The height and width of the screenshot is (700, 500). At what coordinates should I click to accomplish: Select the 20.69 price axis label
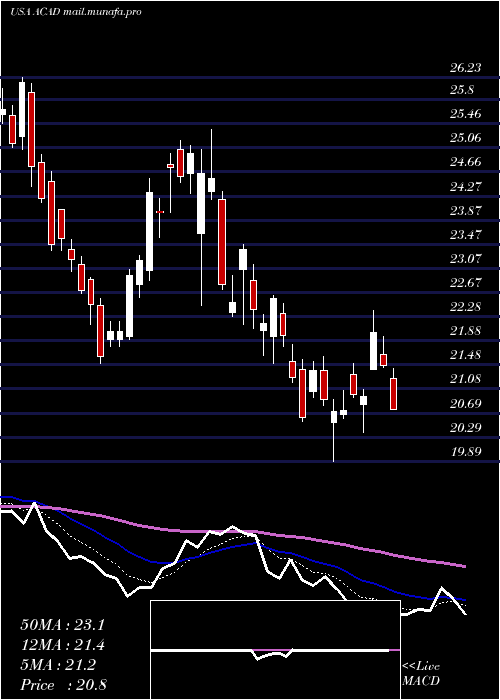coord(465,404)
